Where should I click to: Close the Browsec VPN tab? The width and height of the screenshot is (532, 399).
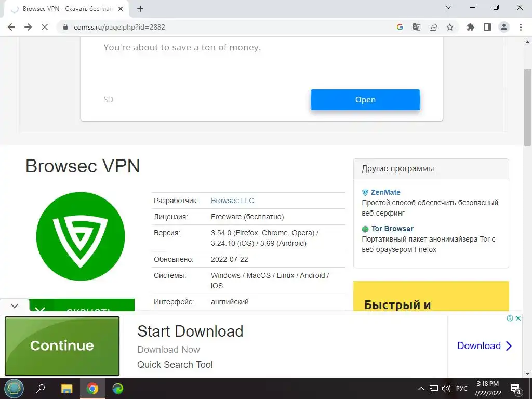coord(121,9)
